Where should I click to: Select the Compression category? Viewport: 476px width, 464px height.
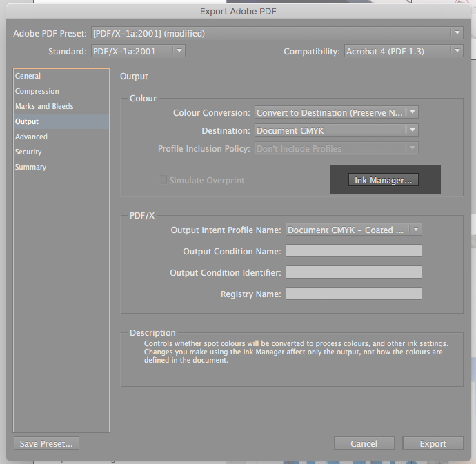tap(61, 91)
